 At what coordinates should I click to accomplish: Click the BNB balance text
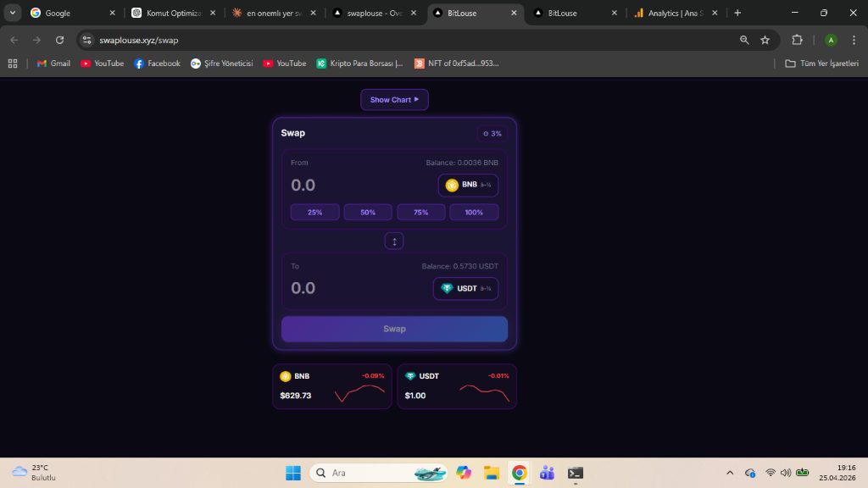[x=462, y=163]
